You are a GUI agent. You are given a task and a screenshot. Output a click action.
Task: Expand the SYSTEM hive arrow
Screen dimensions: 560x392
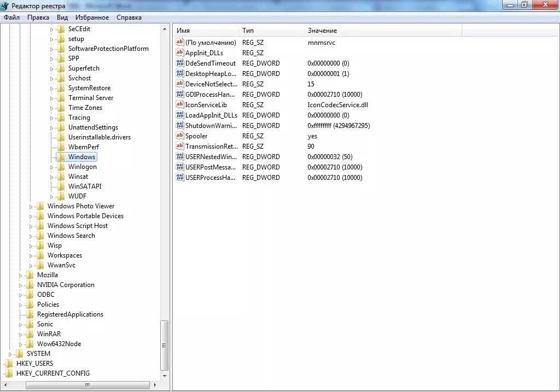click(10, 354)
